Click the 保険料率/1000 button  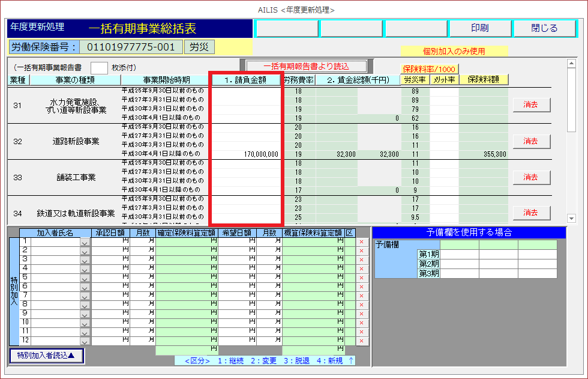pos(428,69)
